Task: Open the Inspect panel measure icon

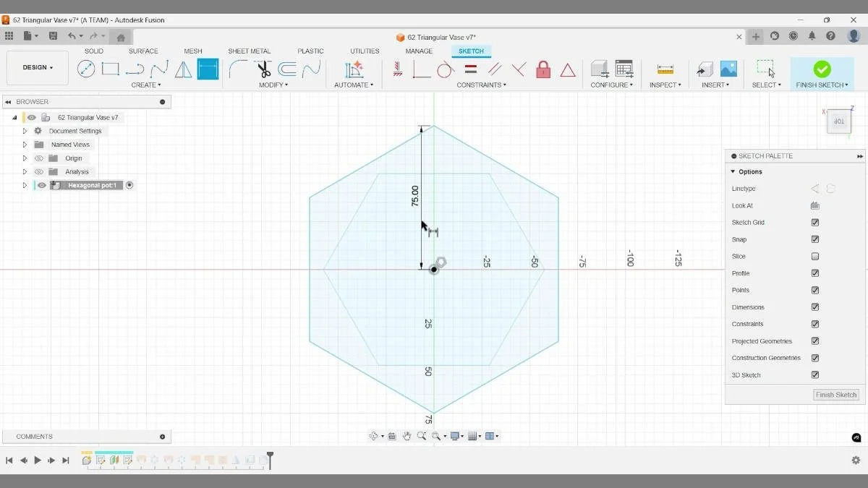Action: point(663,69)
